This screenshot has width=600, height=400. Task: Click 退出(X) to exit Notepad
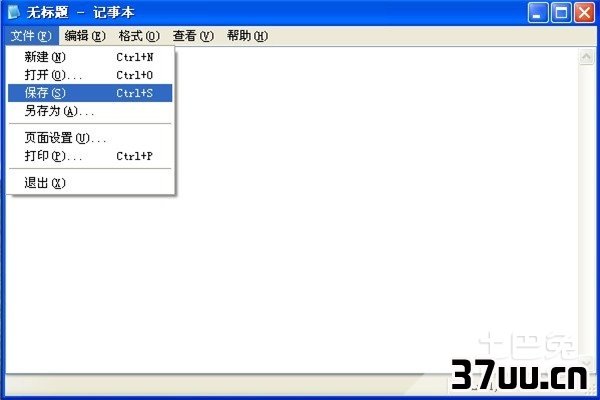90,183
